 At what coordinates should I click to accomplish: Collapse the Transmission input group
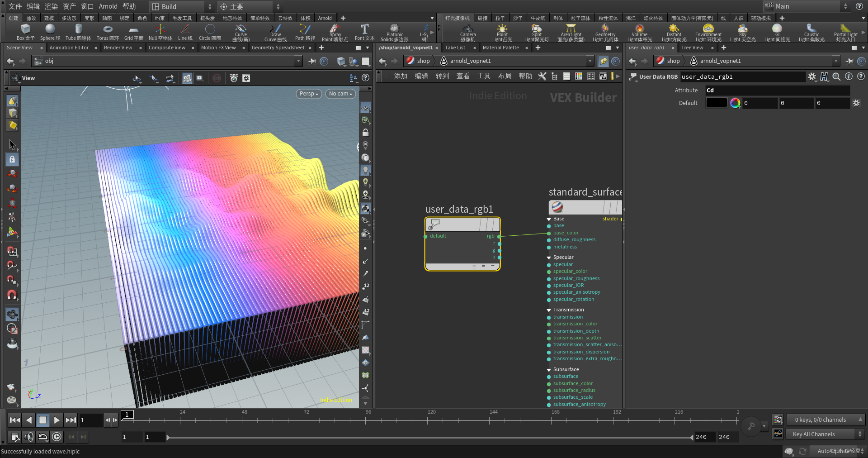point(549,310)
